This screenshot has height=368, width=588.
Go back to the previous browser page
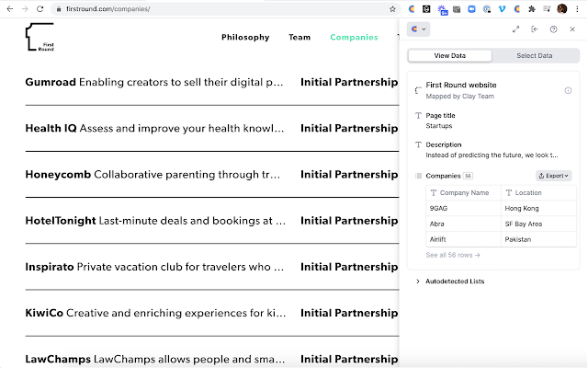pyautogui.click(x=10, y=9)
